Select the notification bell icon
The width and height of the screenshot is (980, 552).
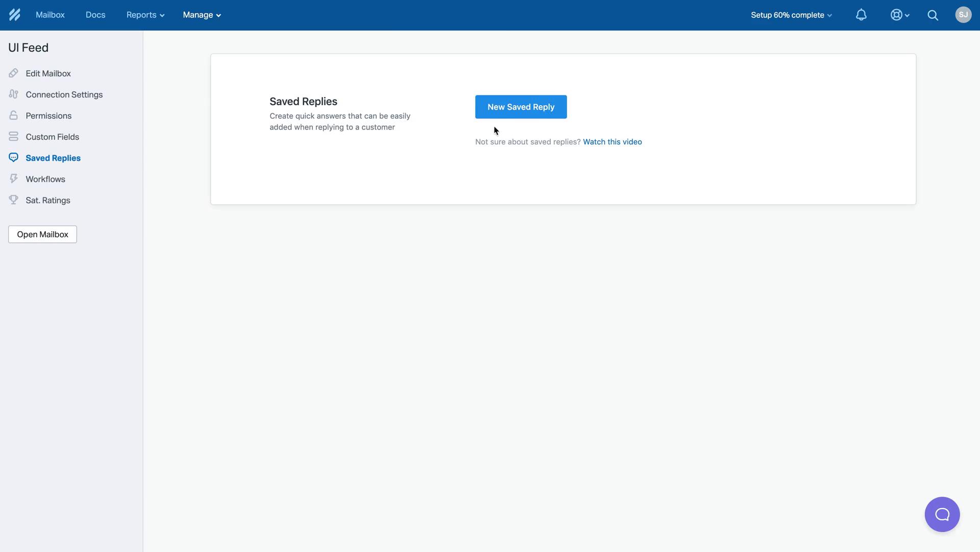point(862,15)
